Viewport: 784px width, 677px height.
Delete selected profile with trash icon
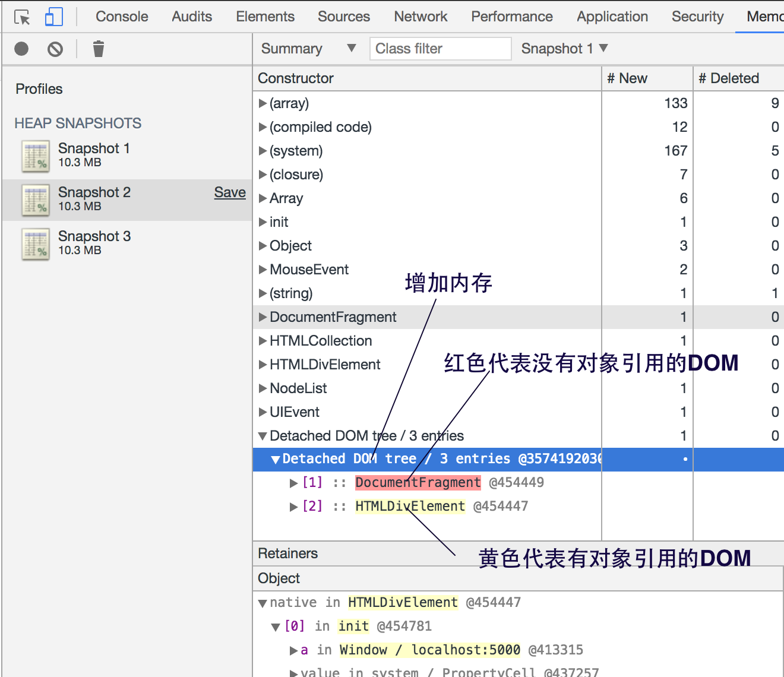(99, 49)
